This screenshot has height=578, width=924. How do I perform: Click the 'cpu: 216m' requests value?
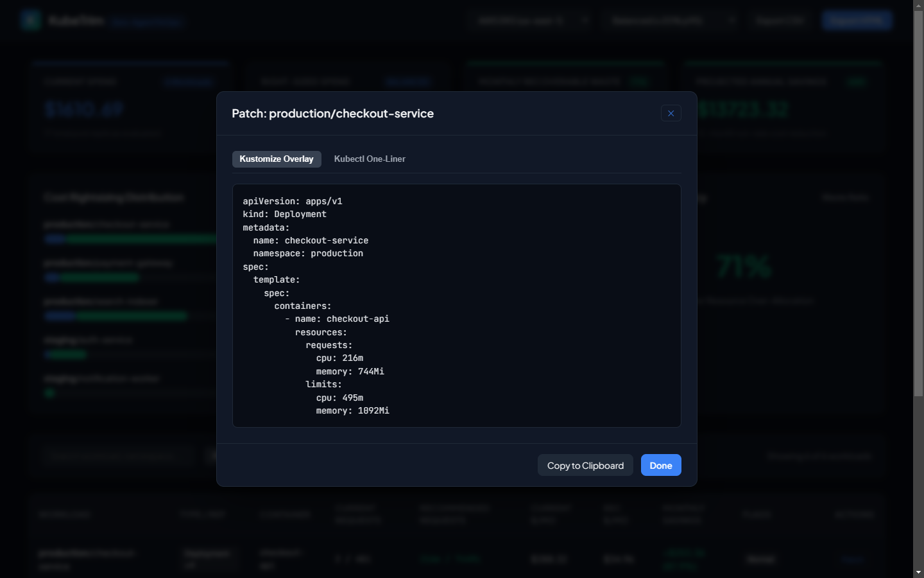[x=339, y=358]
